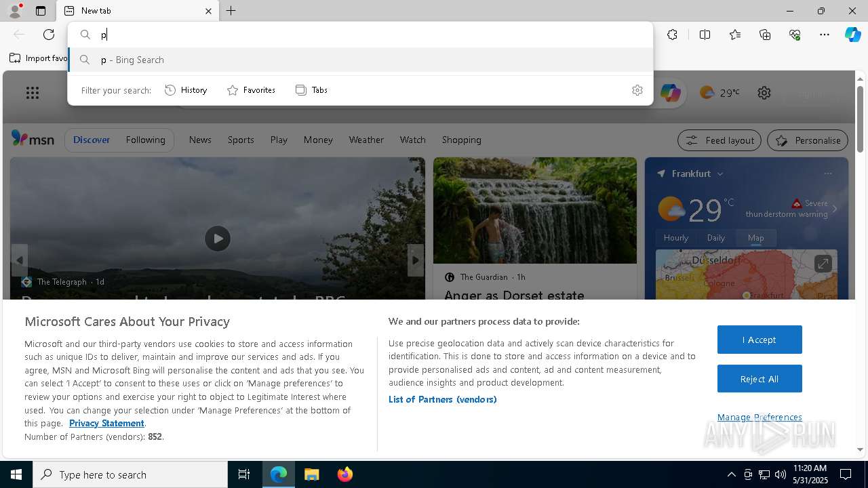Screen dimensions: 868x488
Task: Open the volume control in tray
Action: pos(780,474)
